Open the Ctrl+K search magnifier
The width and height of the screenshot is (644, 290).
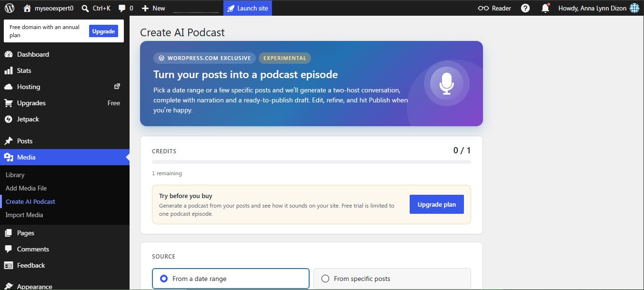85,8
